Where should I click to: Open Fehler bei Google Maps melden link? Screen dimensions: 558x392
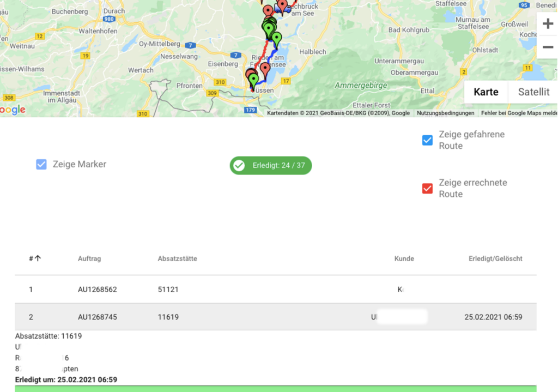[x=519, y=113]
